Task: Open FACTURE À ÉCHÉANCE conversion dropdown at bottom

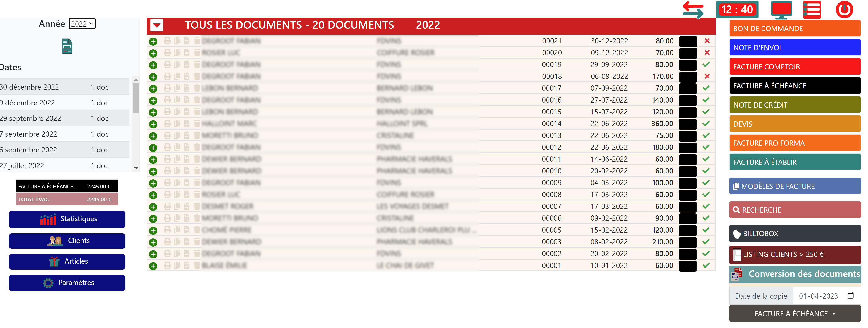Action: pyautogui.click(x=795, y=313)
